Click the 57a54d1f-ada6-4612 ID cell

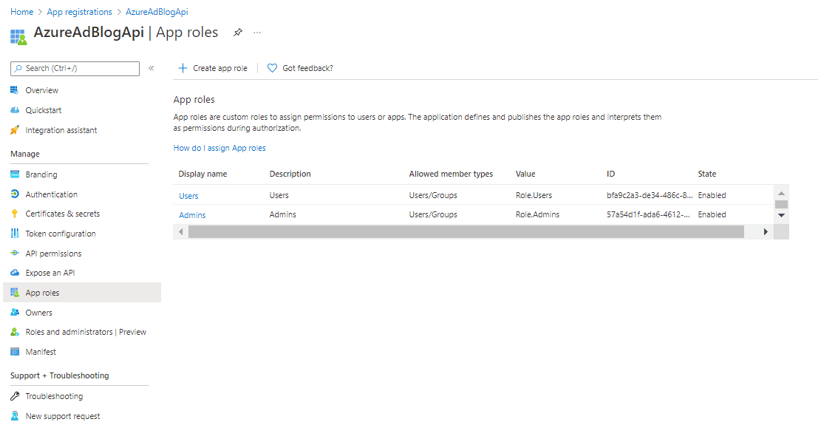click(648, 214)
